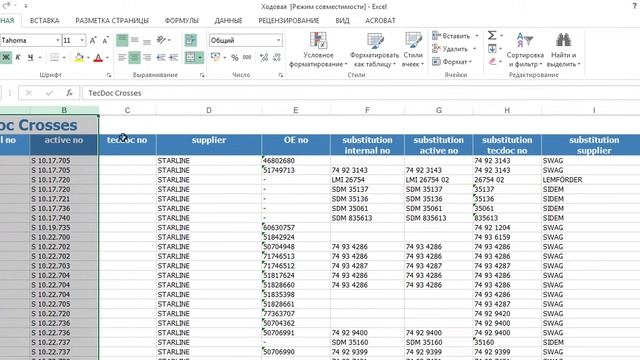The width and height of the screenshot is (640, 360).
Task: Decrease font size with the small A button
Action: [x=105, y=40]
